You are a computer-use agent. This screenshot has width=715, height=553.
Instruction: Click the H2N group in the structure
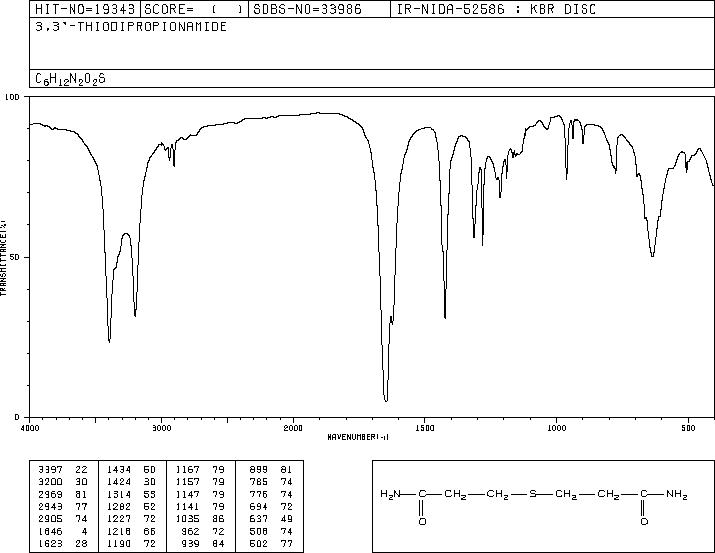(x=390, y=494)
